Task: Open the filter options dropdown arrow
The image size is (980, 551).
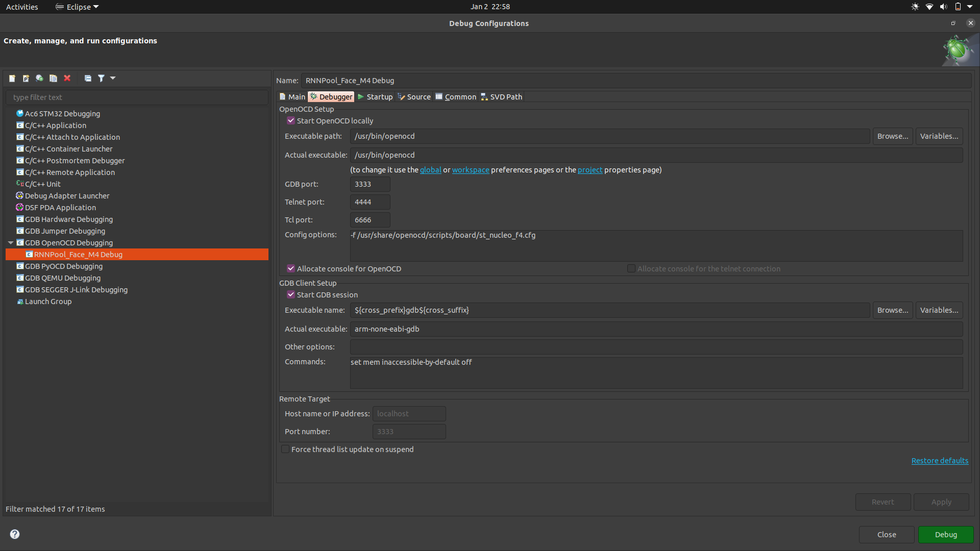Action: click(x=113, y=78)
